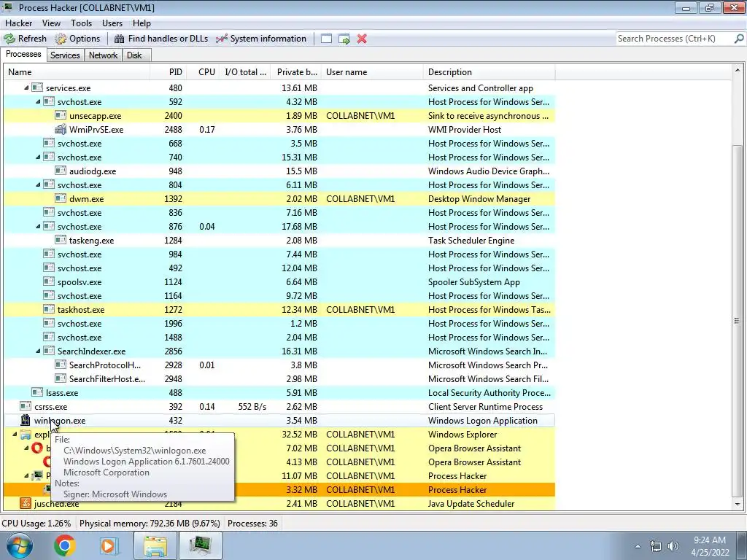The height and width of the screenshot is (560, 747).
Task: Open the Windows Start button
Action: click(x=19, y=545)
